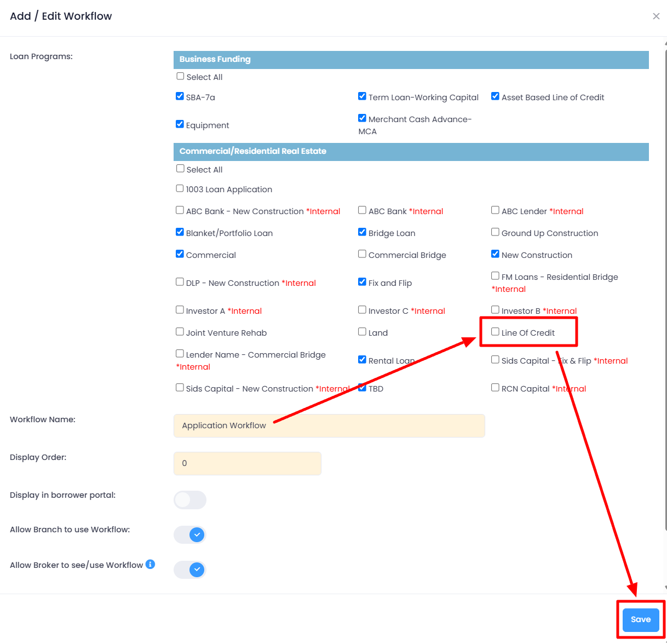Viewport: 667px width, 644px height.
Task: Uncheck Rental Loan
Action: pos(362,359)
